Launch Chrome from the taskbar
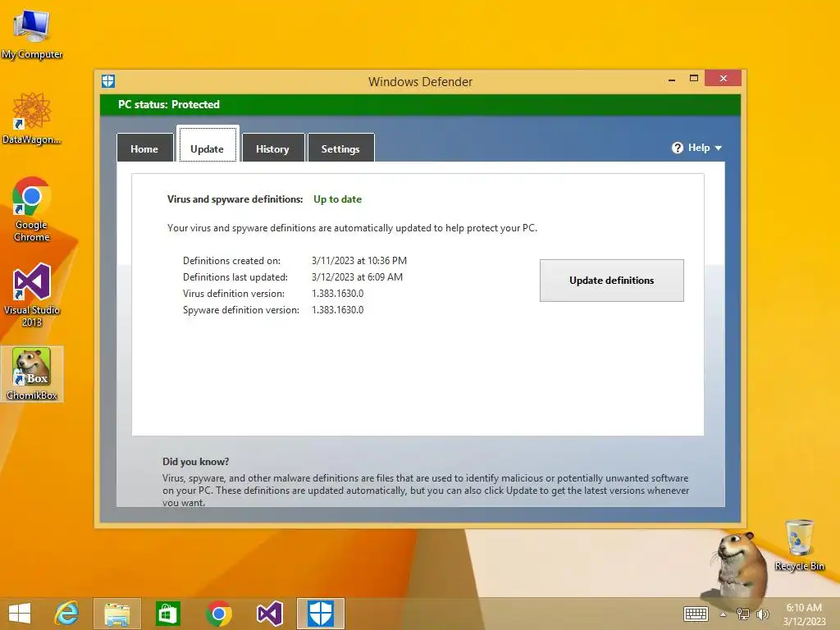This screenshot has width=840, height=630. pos(218,614)
